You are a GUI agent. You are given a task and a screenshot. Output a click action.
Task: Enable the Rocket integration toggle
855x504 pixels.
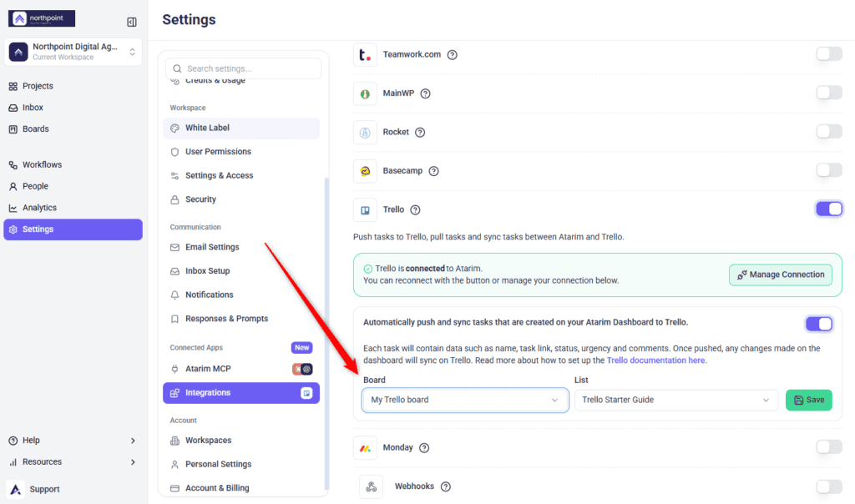[x=829, y=131]
